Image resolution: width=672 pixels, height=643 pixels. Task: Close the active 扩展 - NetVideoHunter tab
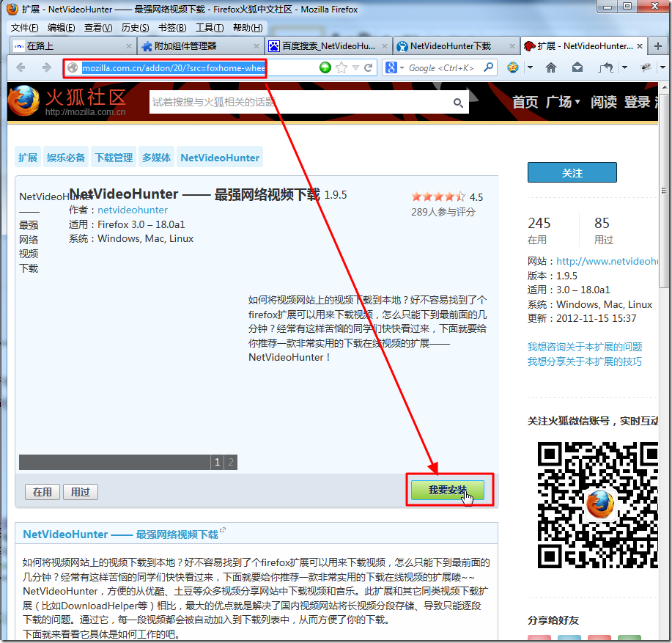click(x=640, y=46)
